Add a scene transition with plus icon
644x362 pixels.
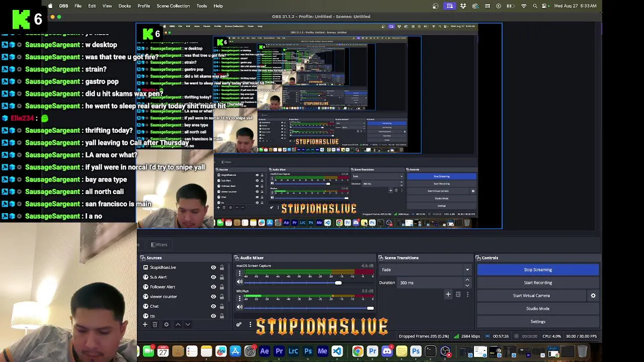[x=448, y=295]
